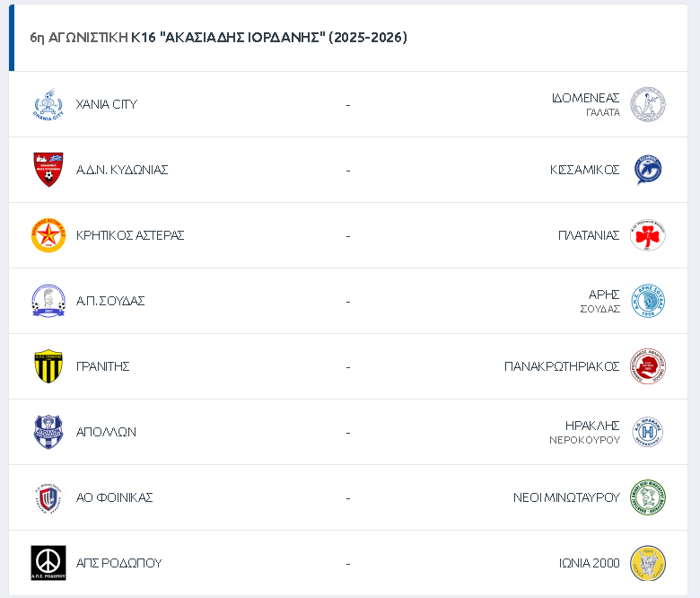The width and height of the screenshot is (700, 598).
Task: Click the Κίσσαμος dolphin logo
Action: pos(647,170)
